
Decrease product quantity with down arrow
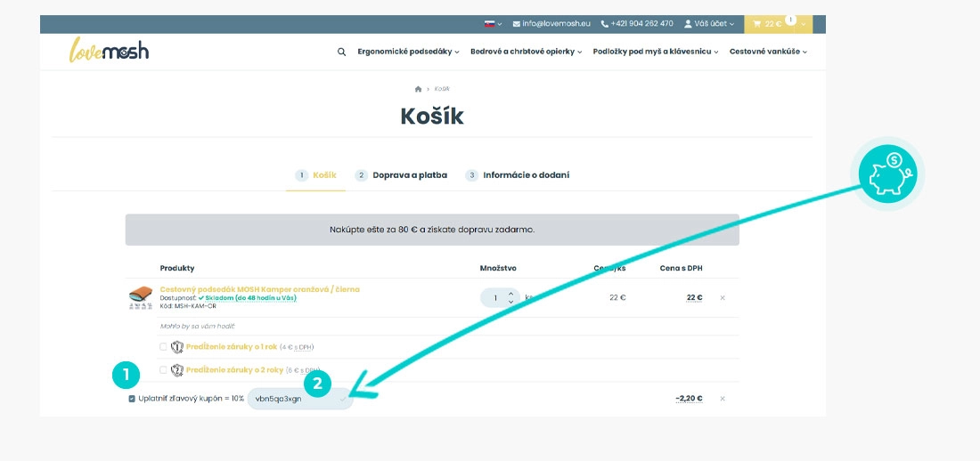tap(510, 303)
